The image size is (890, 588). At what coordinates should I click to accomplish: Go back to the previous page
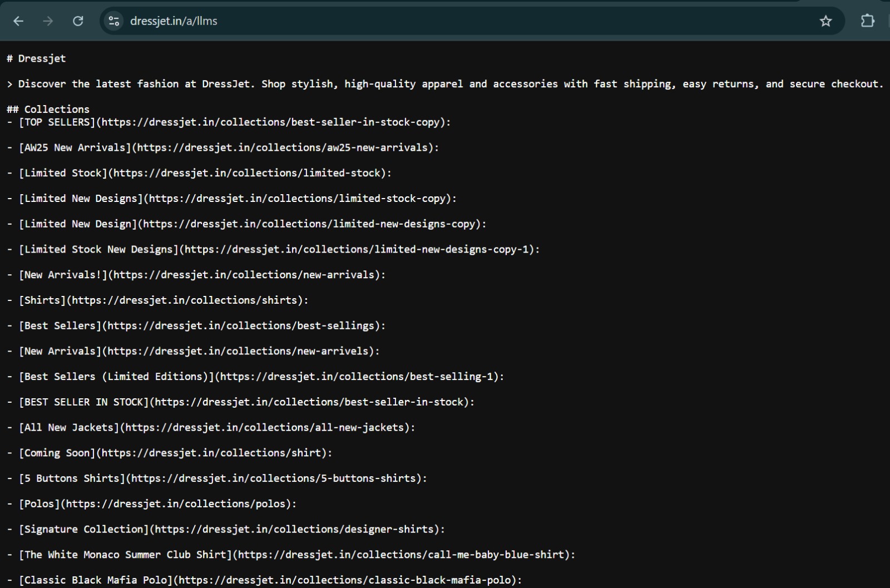tap(18, 21)
